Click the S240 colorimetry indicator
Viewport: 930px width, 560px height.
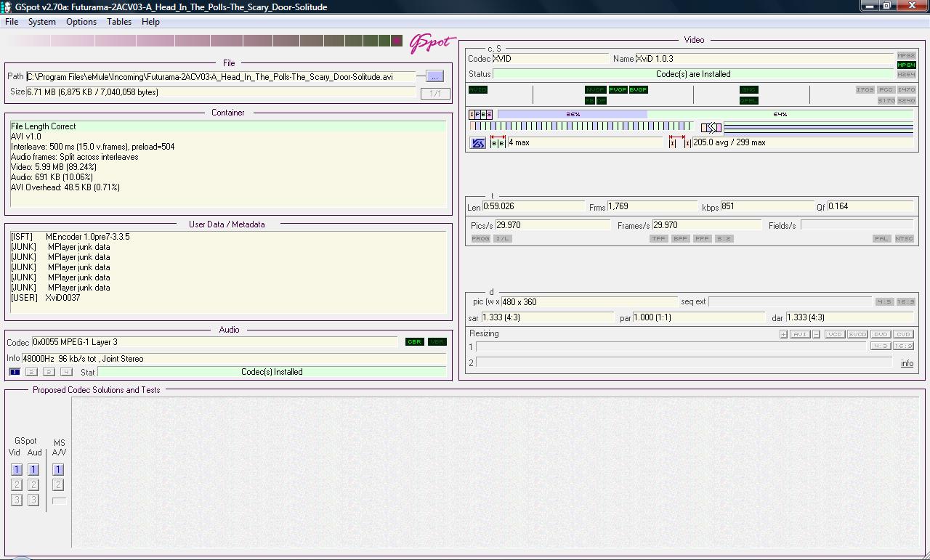[907, 100]
